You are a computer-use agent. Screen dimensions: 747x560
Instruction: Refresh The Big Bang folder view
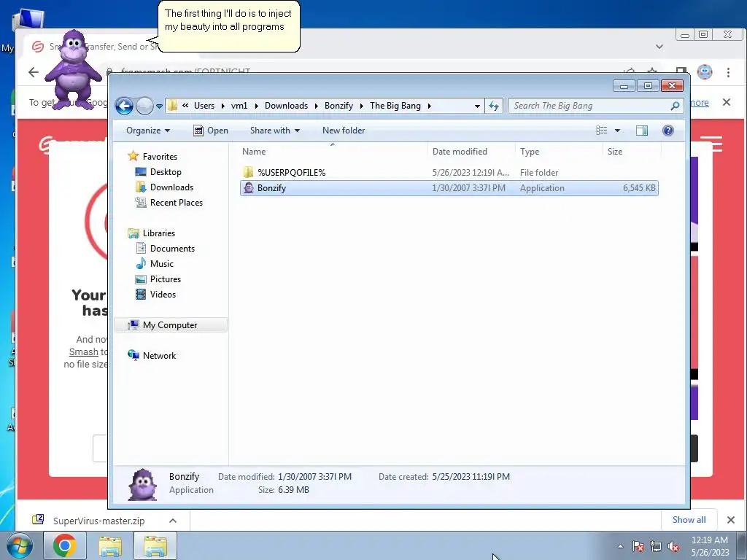[x=494, y=106]
